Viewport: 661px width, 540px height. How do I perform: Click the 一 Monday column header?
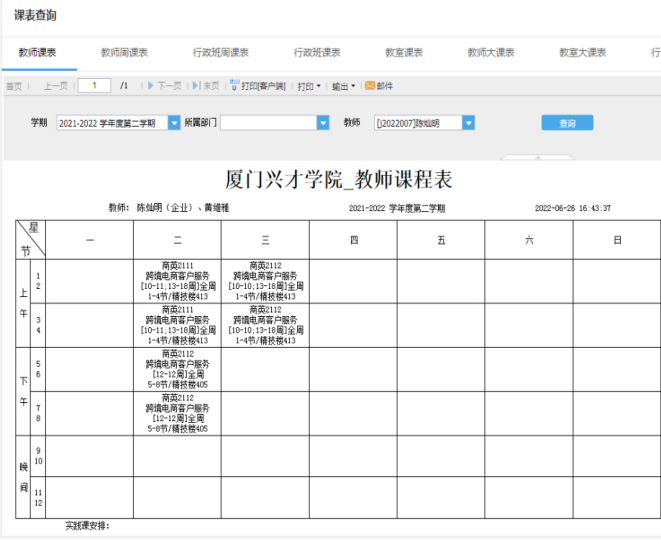point(90,240)
